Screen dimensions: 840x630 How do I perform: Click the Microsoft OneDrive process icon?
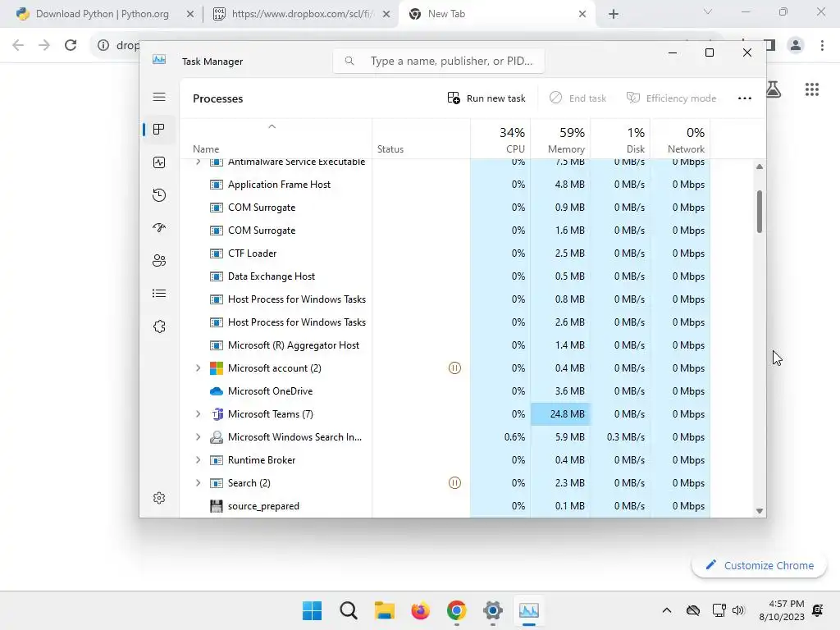click(x=217, y=391)
